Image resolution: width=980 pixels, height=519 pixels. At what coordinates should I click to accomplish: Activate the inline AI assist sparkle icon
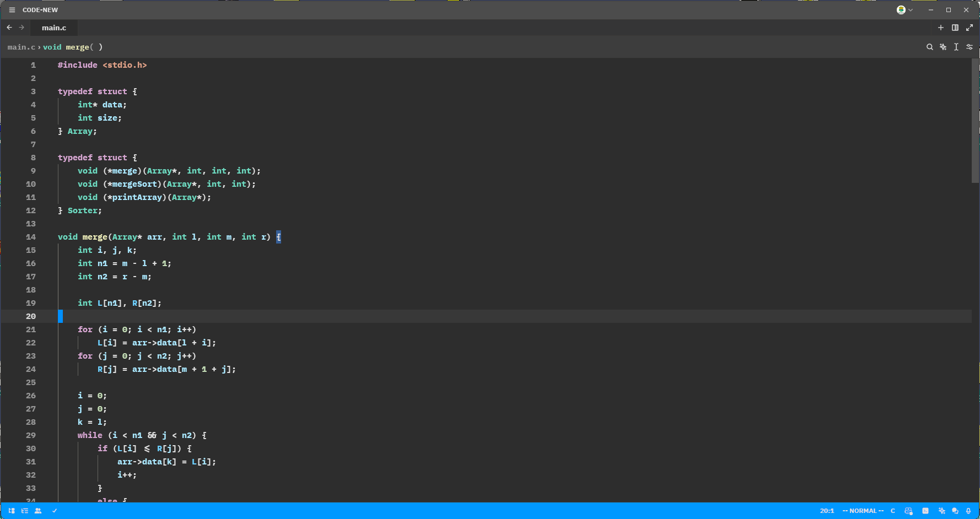tap(943, 47)
